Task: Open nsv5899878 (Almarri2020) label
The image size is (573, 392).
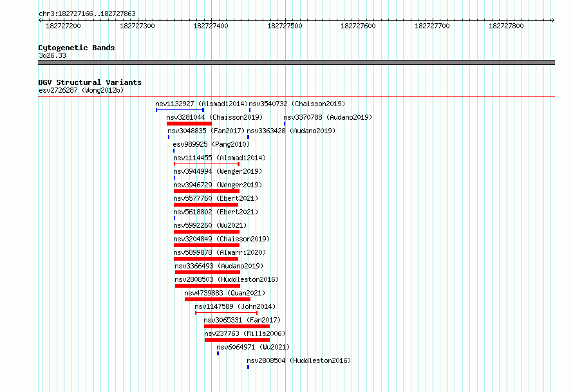Action: click(220, 252)
